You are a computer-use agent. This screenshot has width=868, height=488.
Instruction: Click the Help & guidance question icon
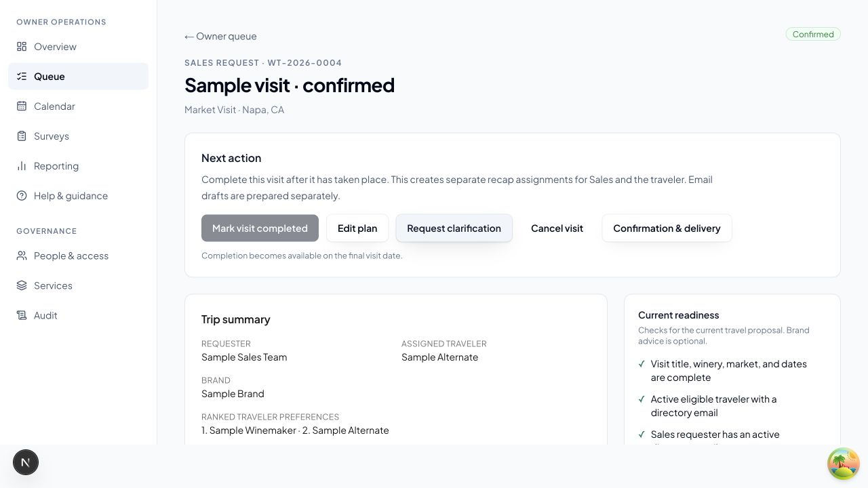(22, 196)
